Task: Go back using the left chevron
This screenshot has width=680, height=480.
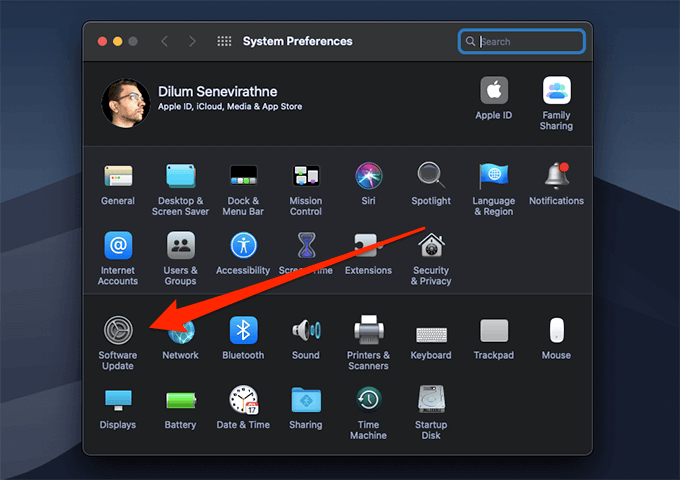Action: pyautogui.click(x=164, y=41)
